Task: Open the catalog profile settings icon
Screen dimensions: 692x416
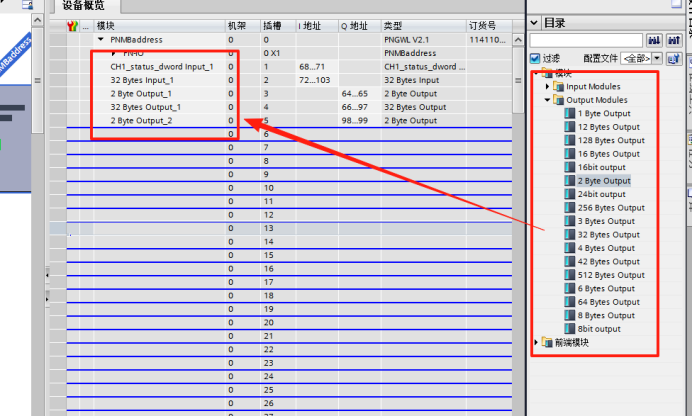Action: coord(673,58)
